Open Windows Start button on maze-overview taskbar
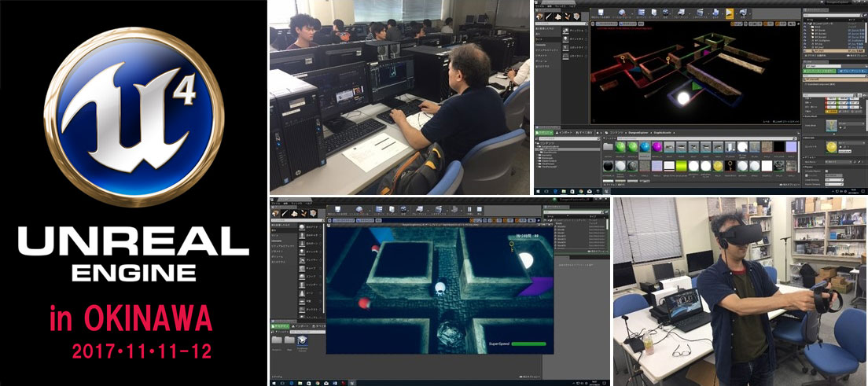This screenshot has width=868, height=386. (x=538, y=191)
